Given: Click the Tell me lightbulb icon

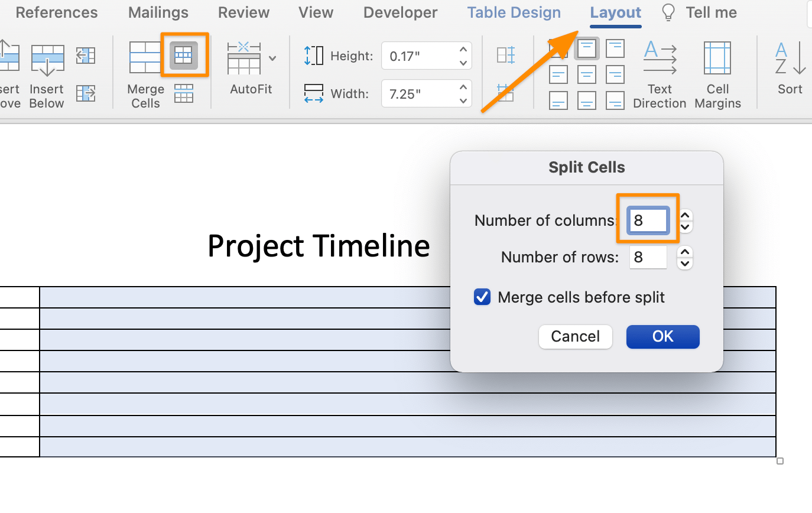Looking at the screenshot, I should (x=668, y=12).
